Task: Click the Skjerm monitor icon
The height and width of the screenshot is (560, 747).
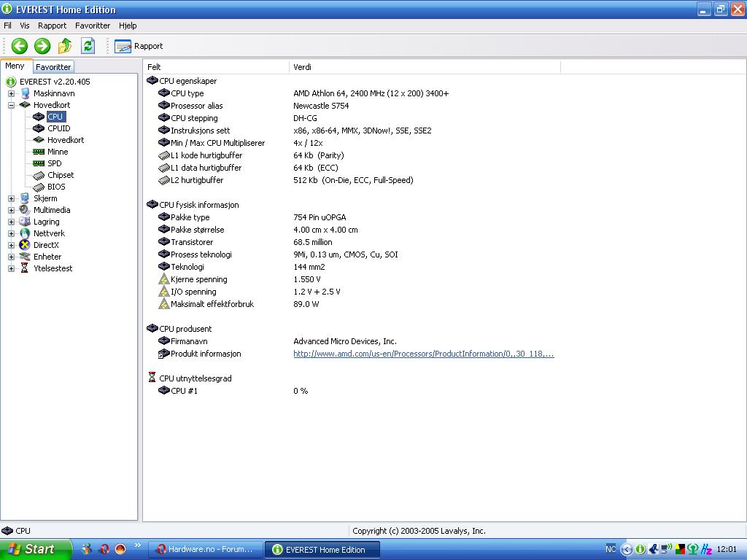Action: click(25, 198)
